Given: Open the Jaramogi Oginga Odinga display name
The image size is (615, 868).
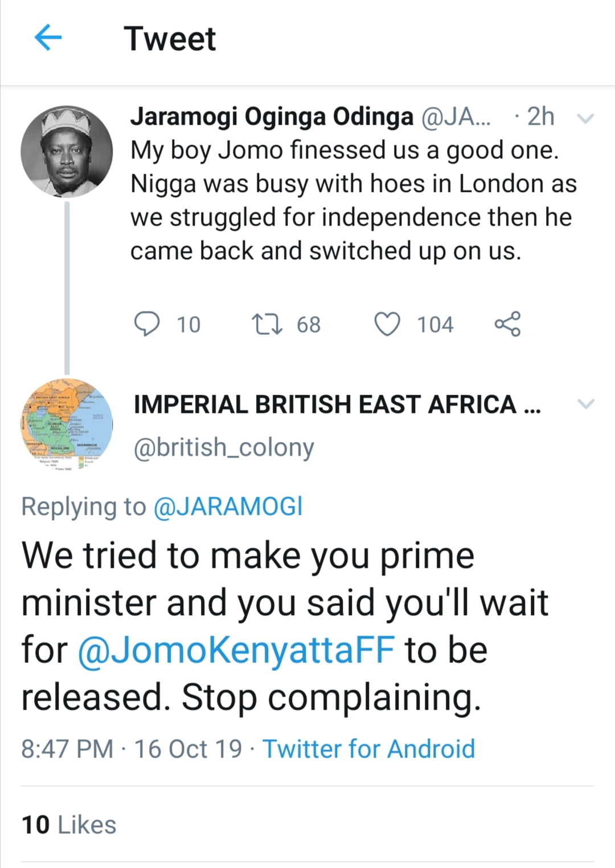Looking at the screenshot, I should pyautogui.click(x=272, y=117).
